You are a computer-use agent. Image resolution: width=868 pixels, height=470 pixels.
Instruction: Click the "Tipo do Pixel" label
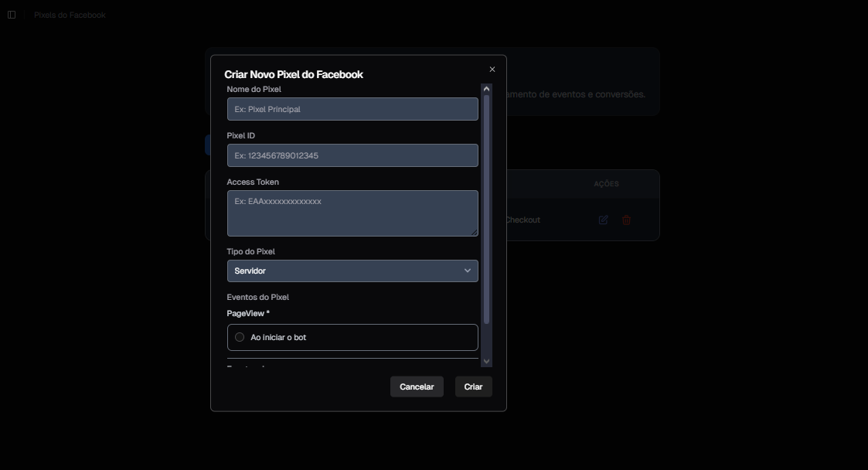pyautogui.click(x=250, y=251)
